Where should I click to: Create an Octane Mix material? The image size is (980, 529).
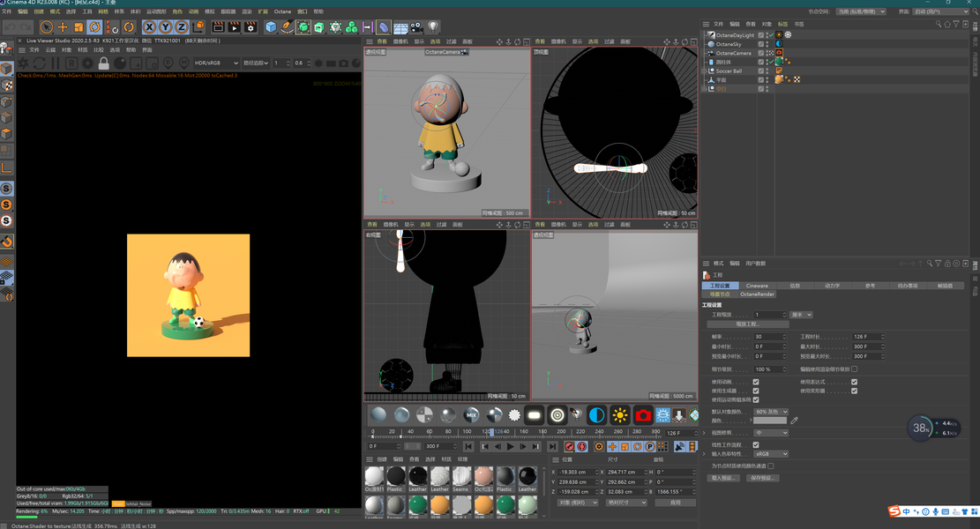(471, 414)
